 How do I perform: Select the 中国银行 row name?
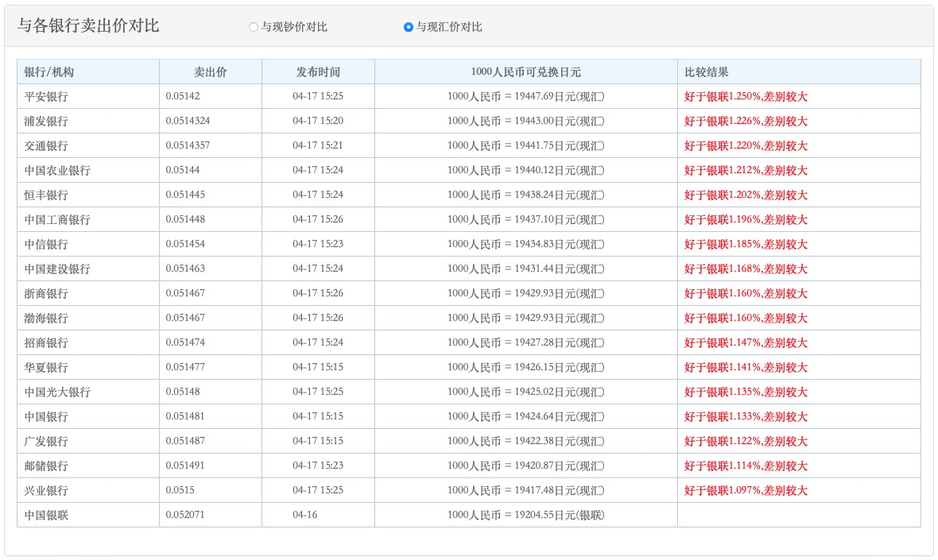tap(46, 416)
